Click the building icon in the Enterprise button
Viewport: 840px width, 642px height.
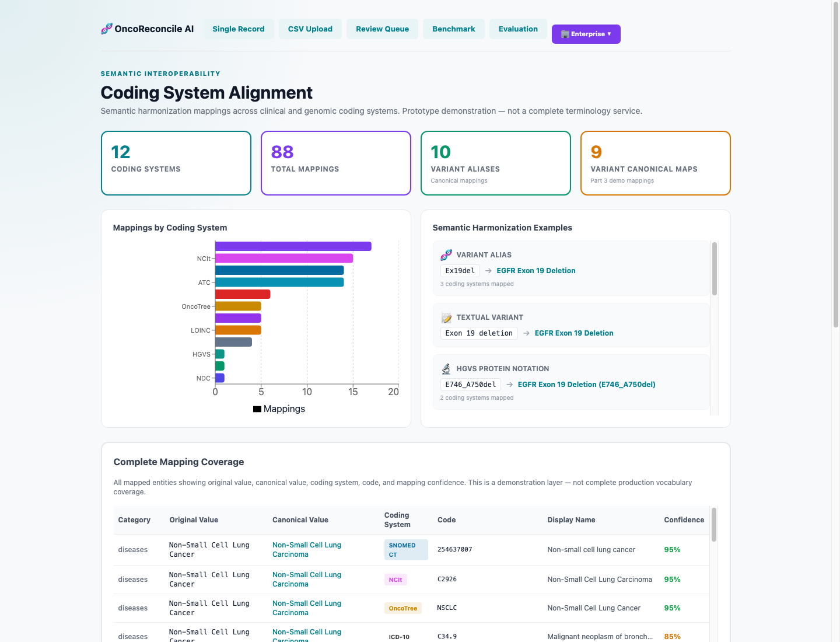565,34
